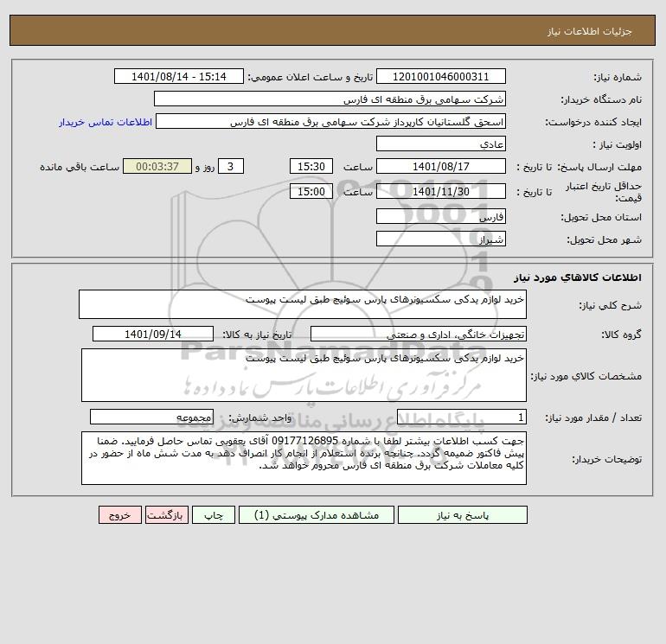Click the اطلاعات کالاهای مورد نیاز section heading

point(578,277)
